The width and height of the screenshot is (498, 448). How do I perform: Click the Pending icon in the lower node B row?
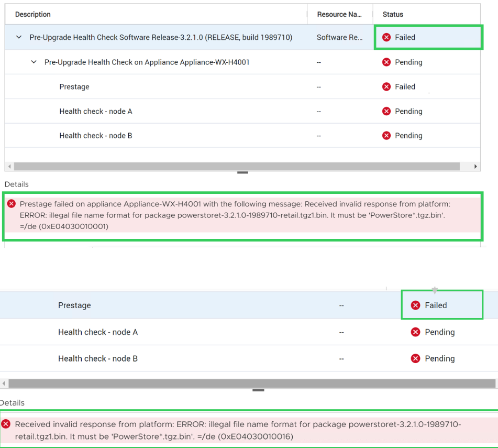point(415,358)
